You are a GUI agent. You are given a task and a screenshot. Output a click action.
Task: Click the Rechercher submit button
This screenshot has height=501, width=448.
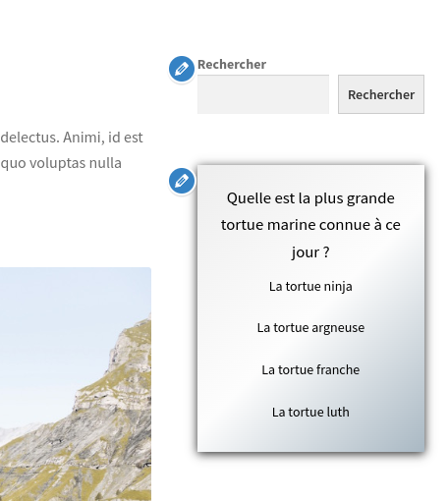coord(381,94)
